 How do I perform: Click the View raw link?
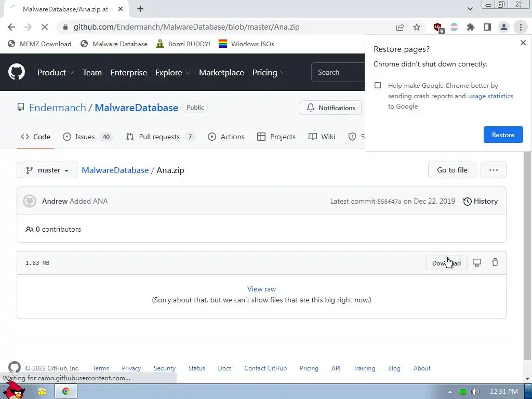[x=261, y=289]
